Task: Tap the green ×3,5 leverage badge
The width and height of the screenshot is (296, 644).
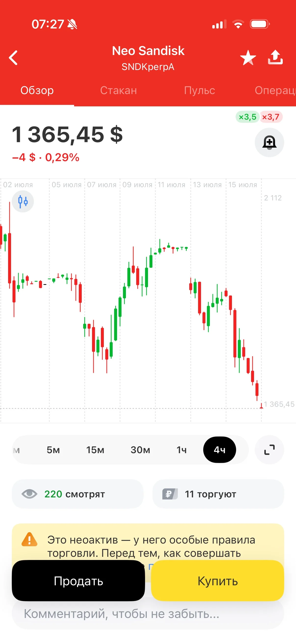Action: coord(247,117)
